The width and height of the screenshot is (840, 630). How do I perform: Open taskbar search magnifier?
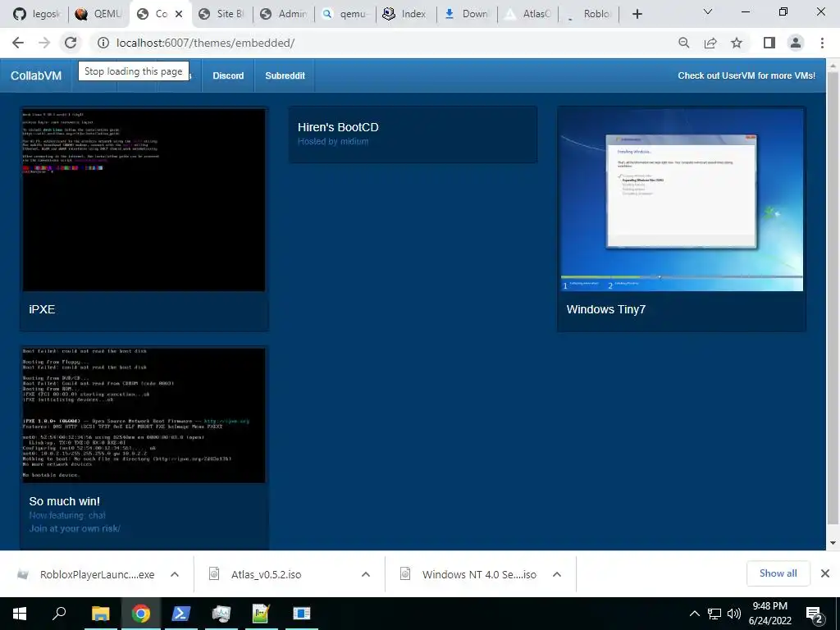[x=59, y=614]
